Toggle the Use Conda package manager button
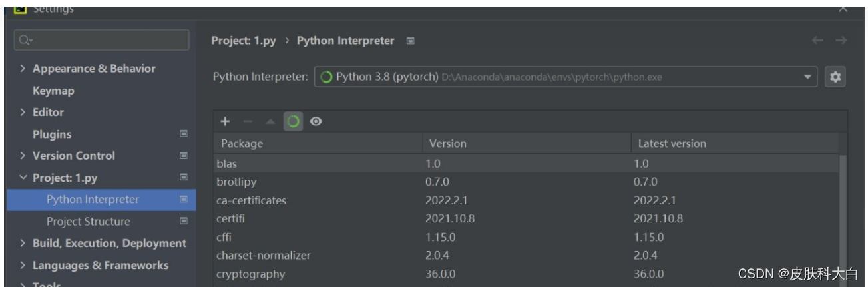This screenshot has width=868, height=287. coord(292,121)
